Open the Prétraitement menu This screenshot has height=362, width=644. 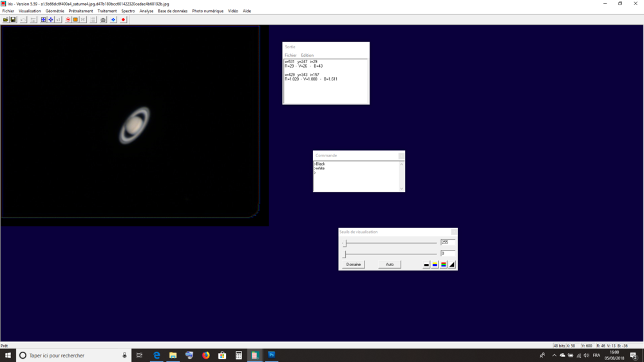point(80,11)
